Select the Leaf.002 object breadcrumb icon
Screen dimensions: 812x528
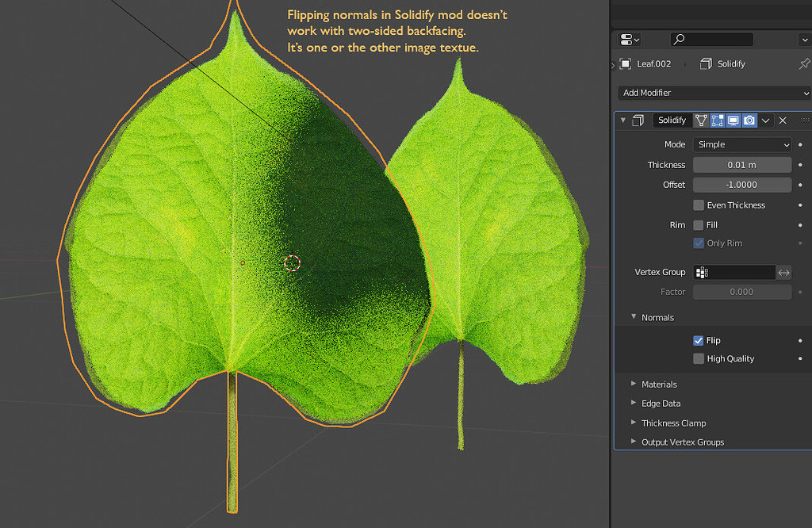point(627,63)
